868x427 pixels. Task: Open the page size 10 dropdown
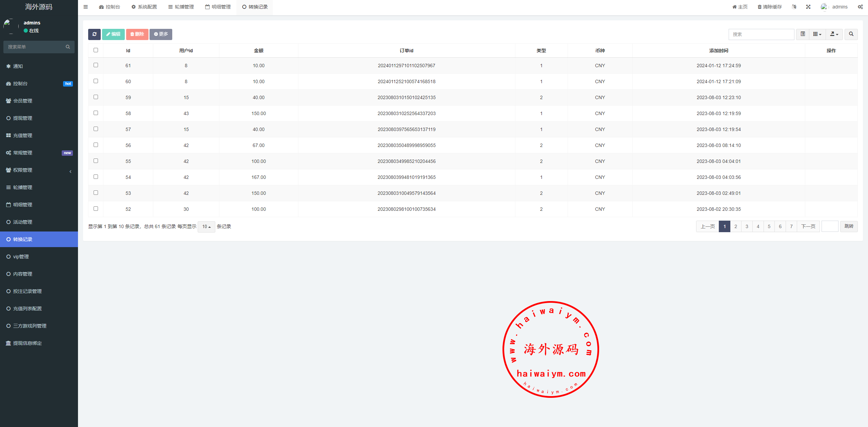click(x=206, y=227)
